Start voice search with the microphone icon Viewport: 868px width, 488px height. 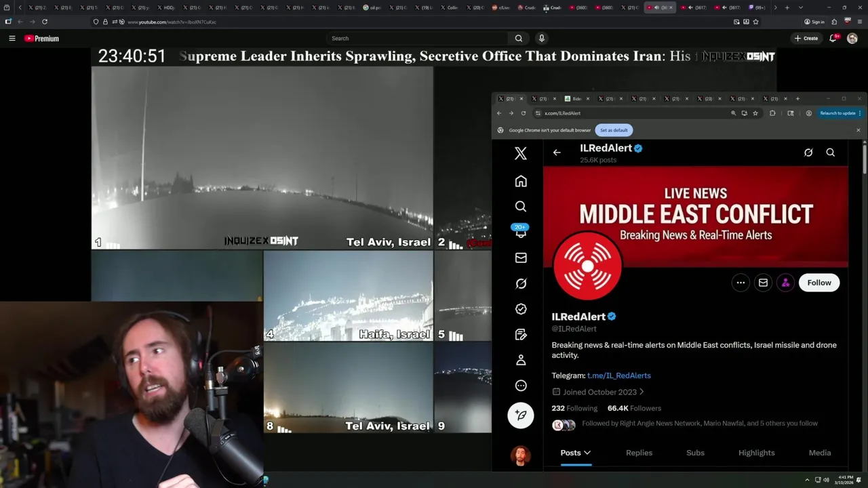(x=541, y=39)
